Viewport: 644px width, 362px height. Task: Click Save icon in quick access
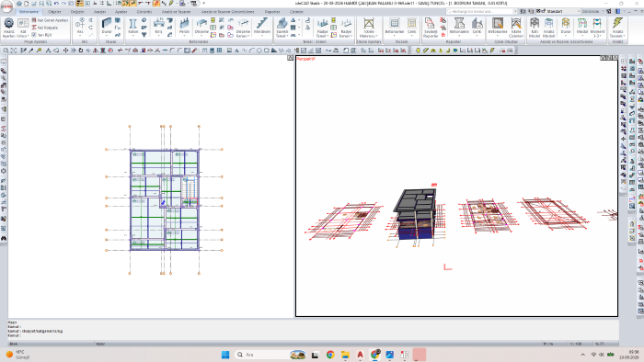41,4
